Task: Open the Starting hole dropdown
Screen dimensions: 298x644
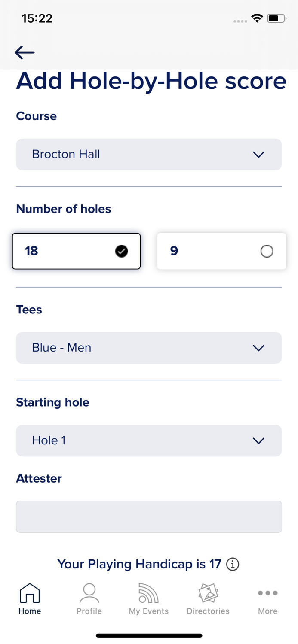Action: tap(149, 440)
